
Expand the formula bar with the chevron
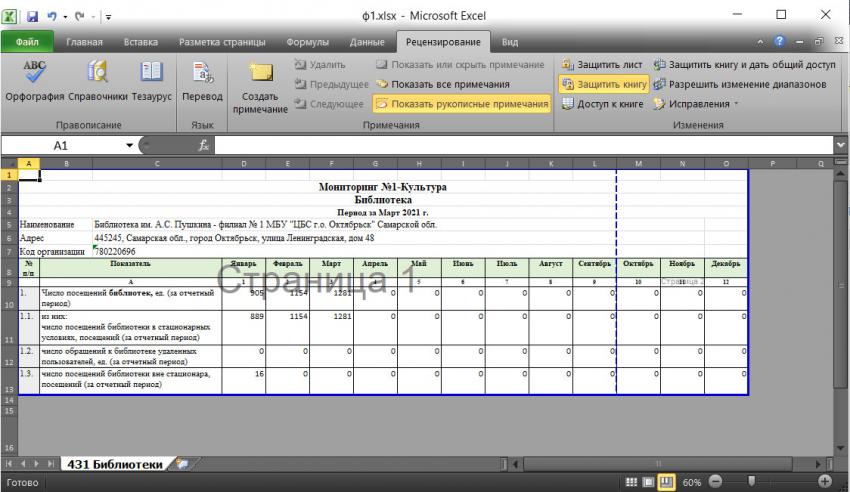coord(840,145)
